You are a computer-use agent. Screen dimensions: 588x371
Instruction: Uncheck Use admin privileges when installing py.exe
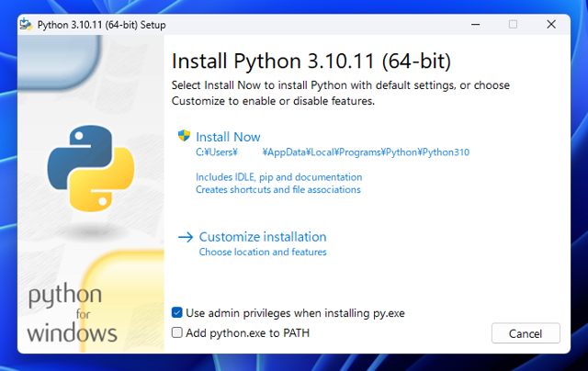[x=177, y=312]
